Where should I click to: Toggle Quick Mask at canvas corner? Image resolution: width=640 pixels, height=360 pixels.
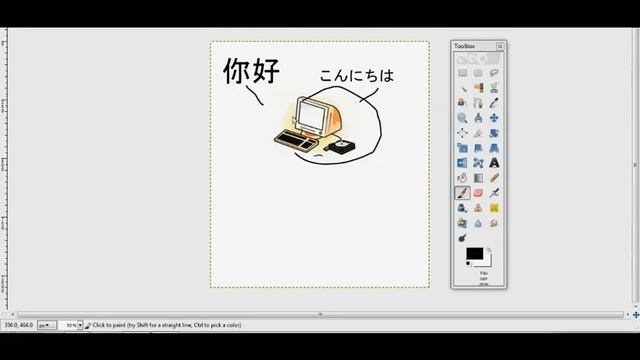tap(4, 314)
